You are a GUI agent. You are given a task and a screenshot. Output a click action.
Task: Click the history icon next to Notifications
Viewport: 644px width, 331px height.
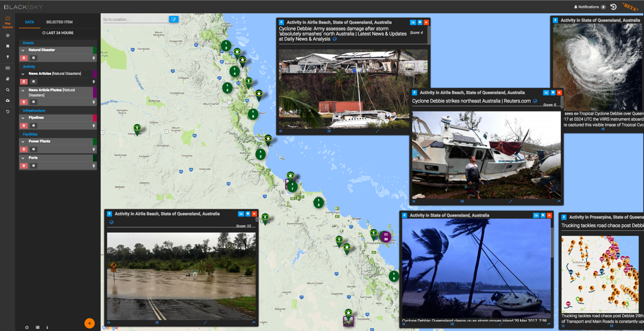pyautogui.click(x=613, y=7)
